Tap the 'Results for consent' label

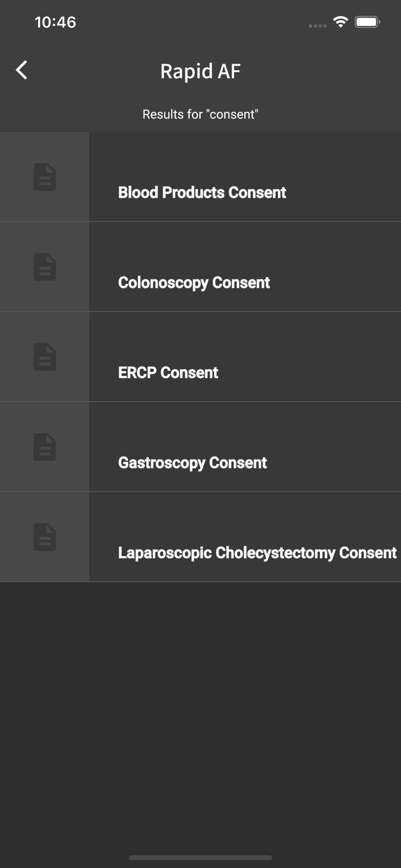(200, 114)
